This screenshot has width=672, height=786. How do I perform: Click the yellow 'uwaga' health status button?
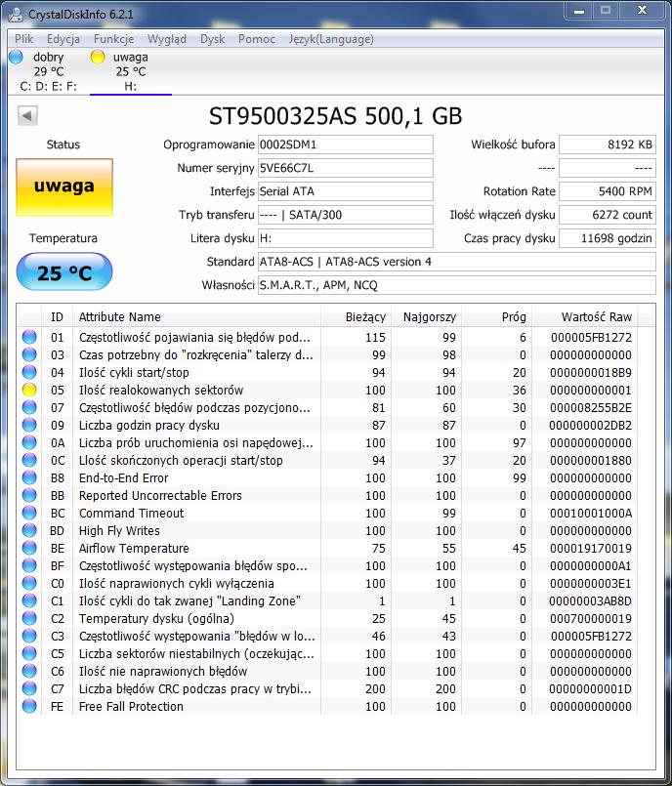point(64,186)
